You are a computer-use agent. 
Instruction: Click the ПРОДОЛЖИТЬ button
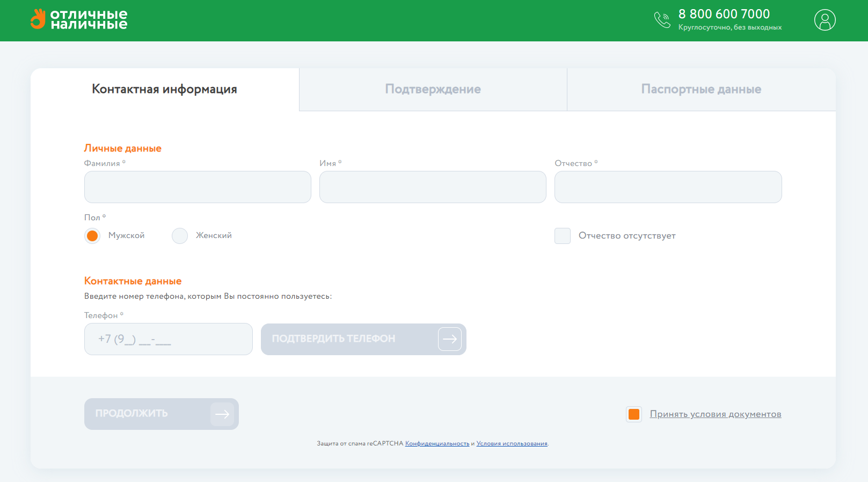pyautogui.click(x=162, y=414)
